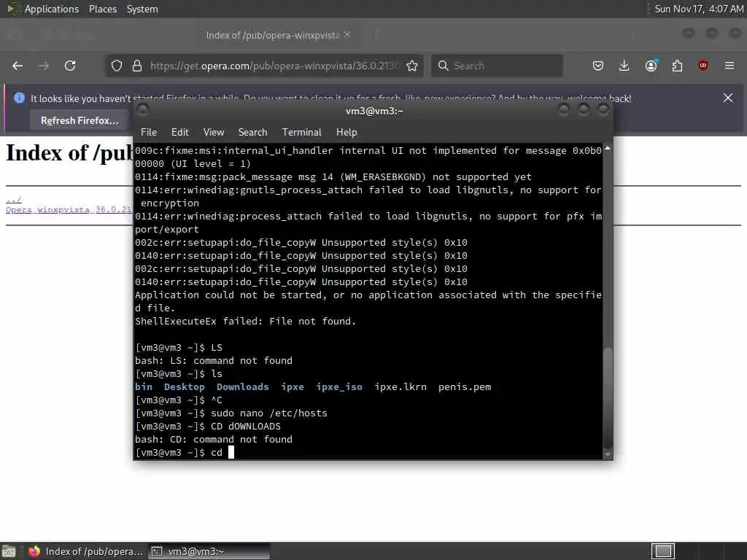Show site security padlock info
Screen dimensions: 747x560
pos(137,66)
